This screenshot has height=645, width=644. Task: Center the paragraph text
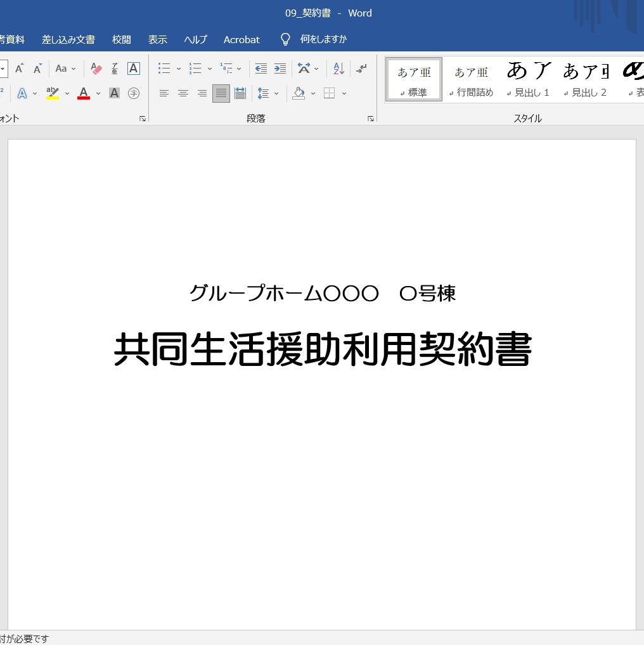[183, 93]
